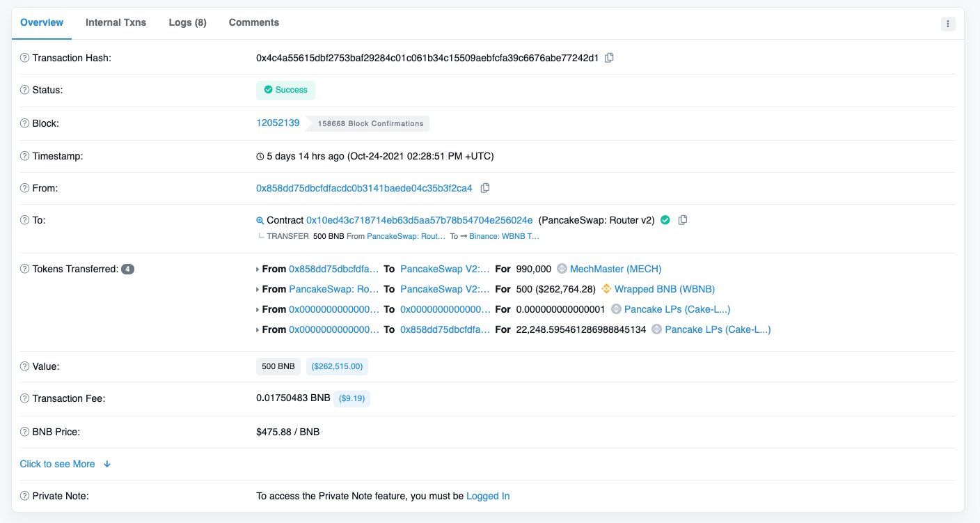Copy the transaction hash to clipboard
The width and height of the screenshot is (980, 523).
pyautogui.click(x=609, y=58)
